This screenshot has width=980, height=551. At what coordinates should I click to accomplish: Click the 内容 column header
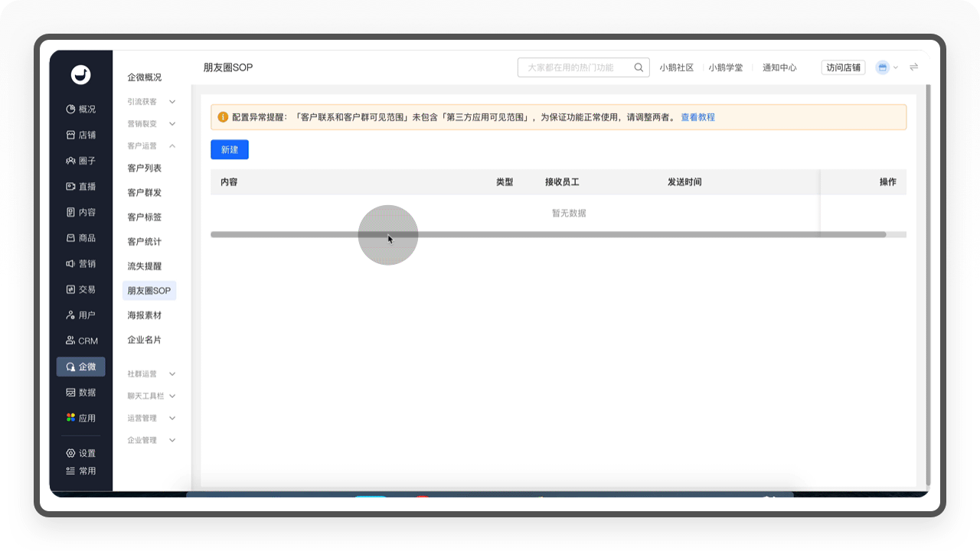(x=229, y=182)
